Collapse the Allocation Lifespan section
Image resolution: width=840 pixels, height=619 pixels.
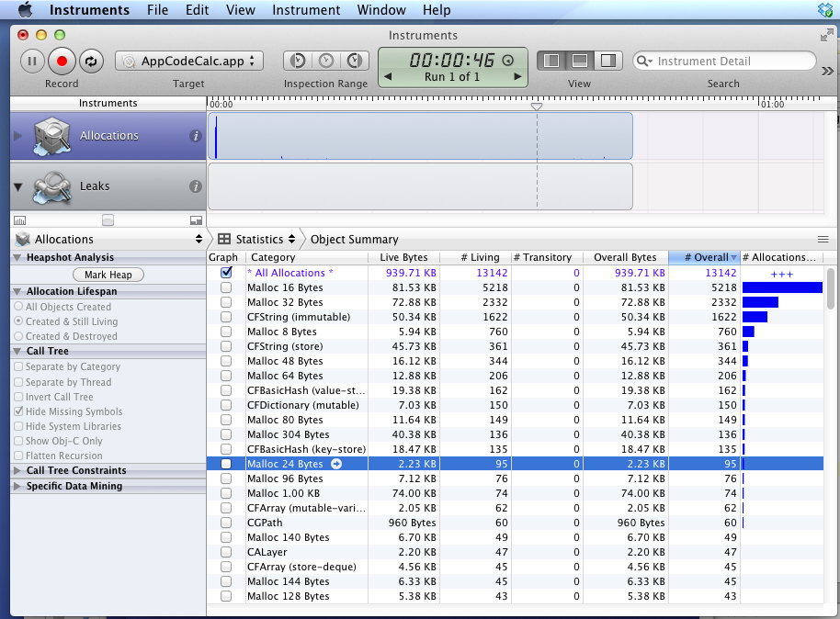click(x=17, y=291)
